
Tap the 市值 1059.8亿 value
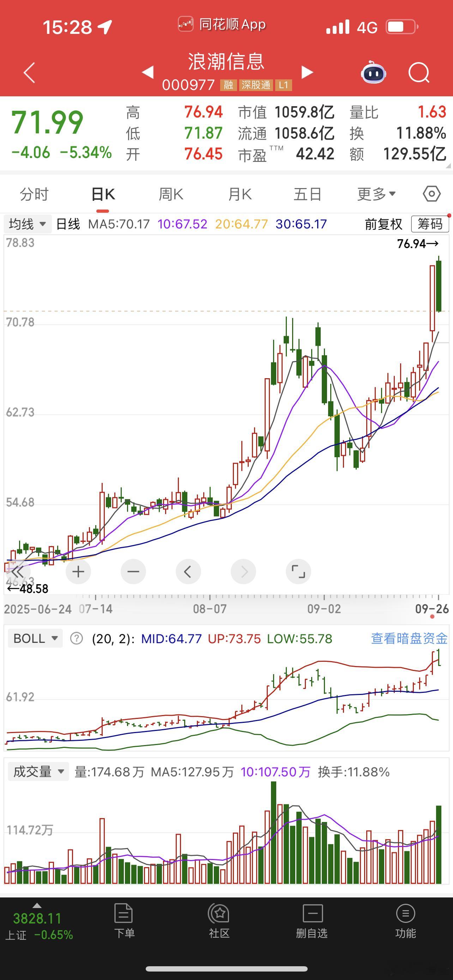tap(305, 112)
